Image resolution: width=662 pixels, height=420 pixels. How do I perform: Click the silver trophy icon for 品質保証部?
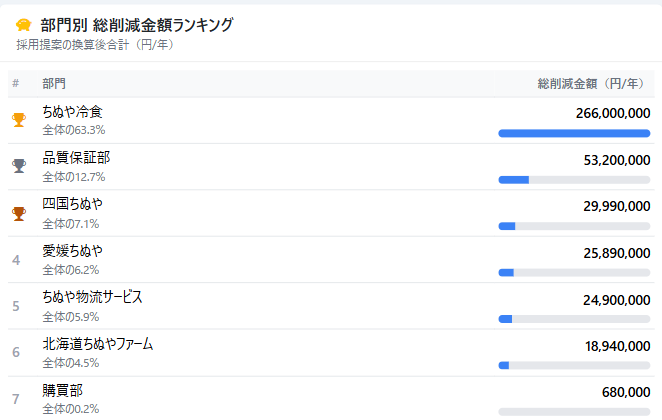pos(19,166)
